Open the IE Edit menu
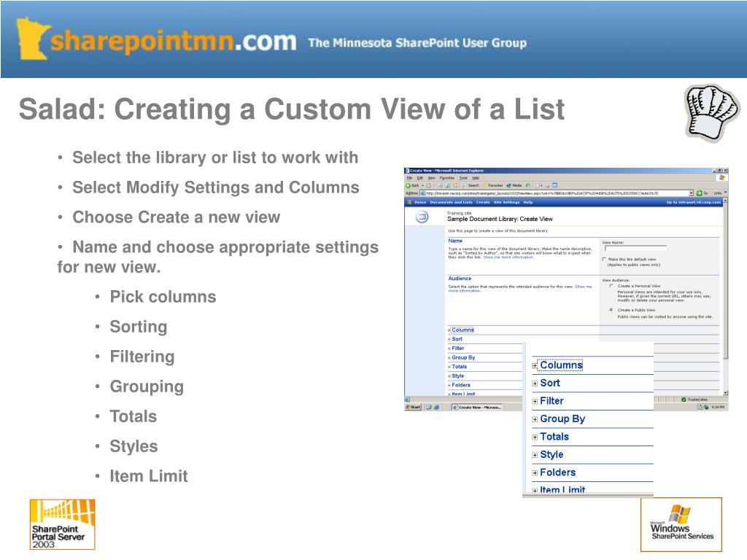Viewport: 747px width, 560px height. (420, 178)
